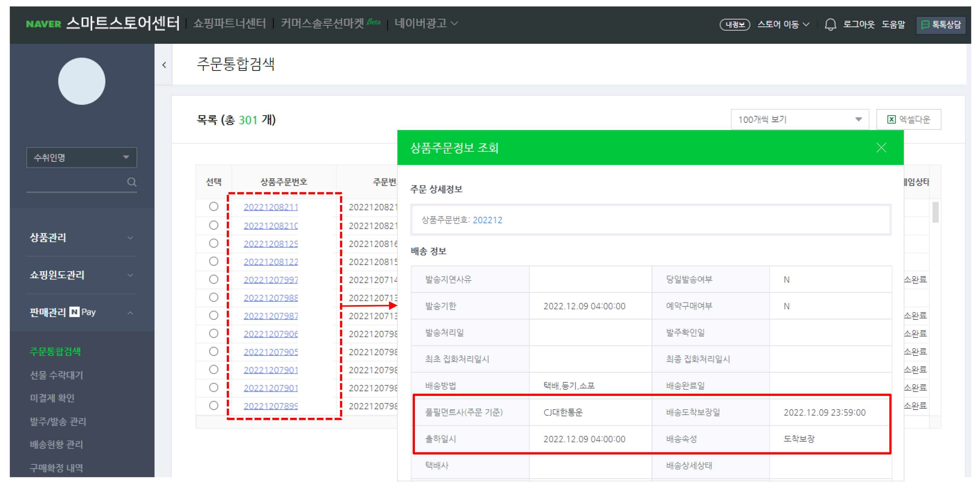Click the 내정보 badge
The image size is (980, 487).
734,25
